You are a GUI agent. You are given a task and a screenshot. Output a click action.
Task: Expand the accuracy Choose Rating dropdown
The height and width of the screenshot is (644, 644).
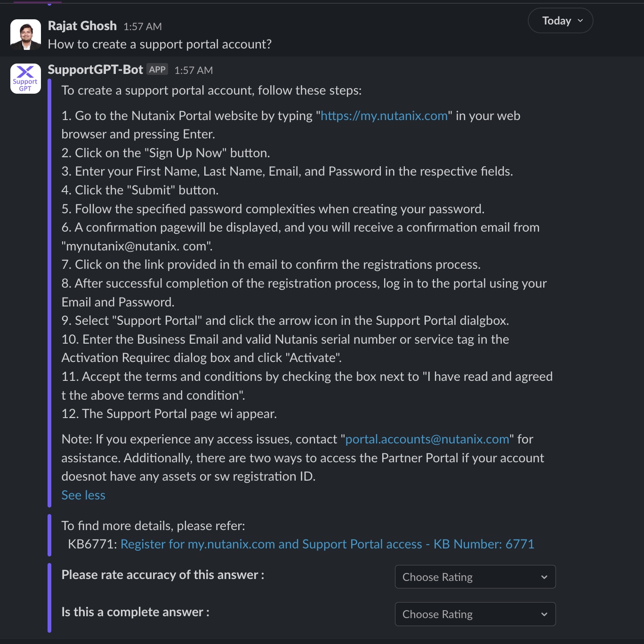point(475,577)
